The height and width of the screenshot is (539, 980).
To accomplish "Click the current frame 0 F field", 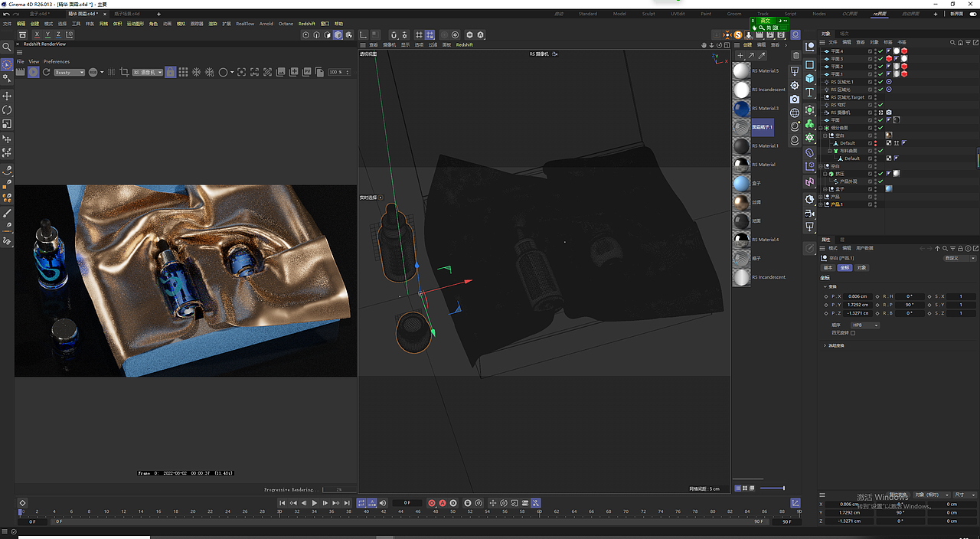I will click(x=407, y=503).
